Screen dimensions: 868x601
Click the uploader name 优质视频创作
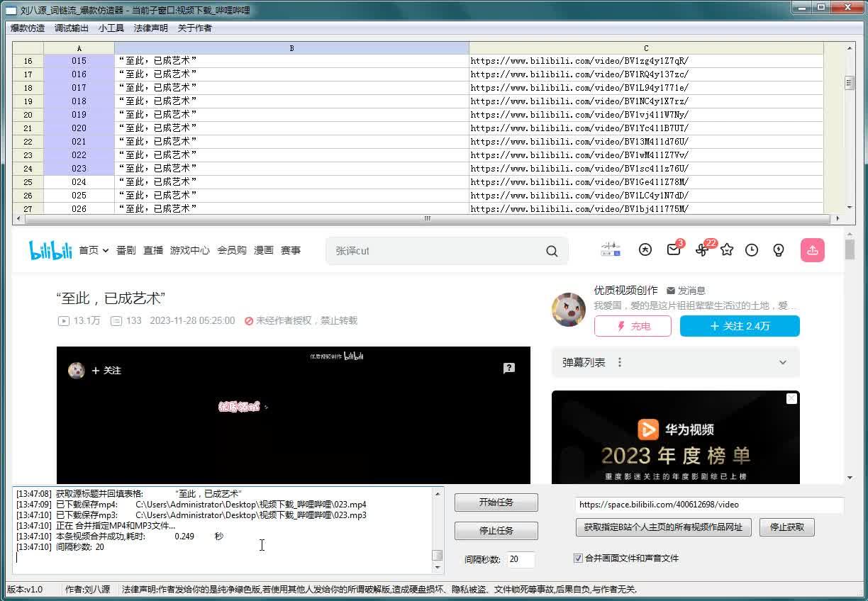point(625,291)
